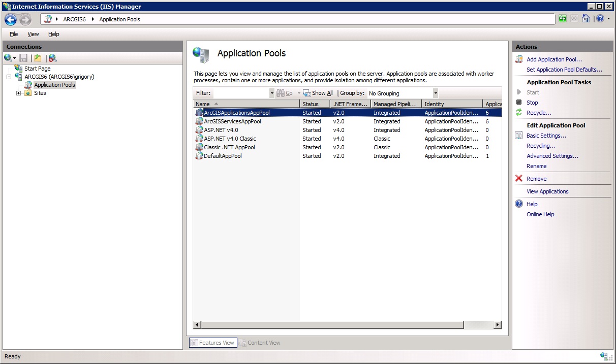Sort by the Status column header
This screenshot has height=364, width=616.
coord(315,104)
